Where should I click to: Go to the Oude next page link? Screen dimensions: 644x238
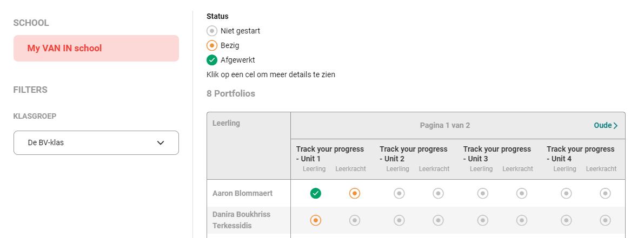(606, 125)
